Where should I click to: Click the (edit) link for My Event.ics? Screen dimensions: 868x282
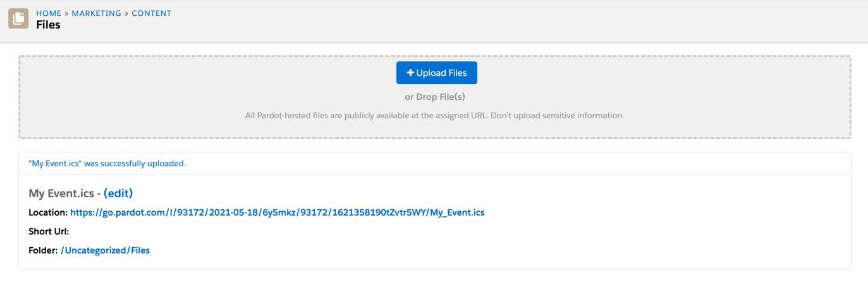point(118,193)
